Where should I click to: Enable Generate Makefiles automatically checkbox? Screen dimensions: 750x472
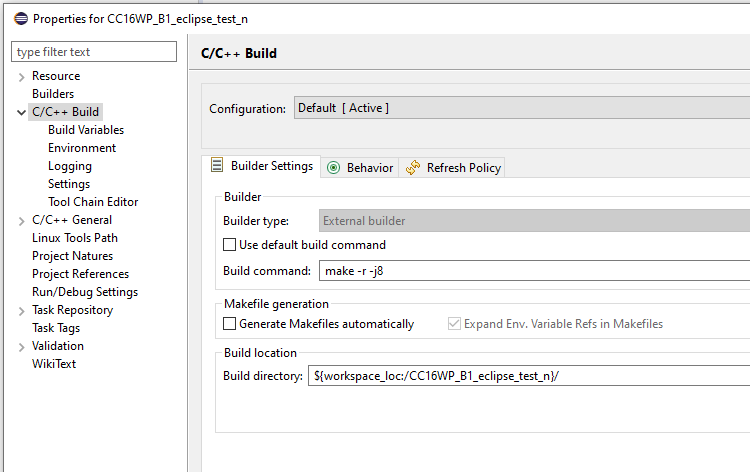pyautogui.click(x=230, y=324)
